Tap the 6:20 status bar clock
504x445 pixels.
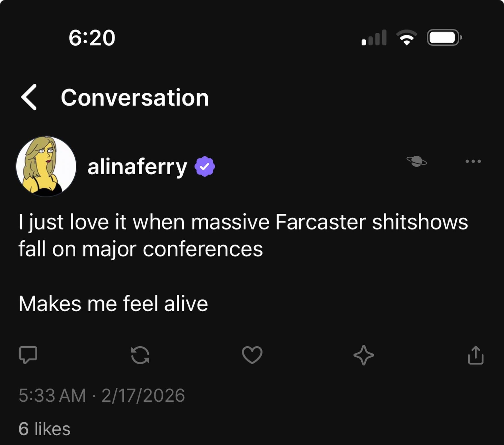pos(92,38)
